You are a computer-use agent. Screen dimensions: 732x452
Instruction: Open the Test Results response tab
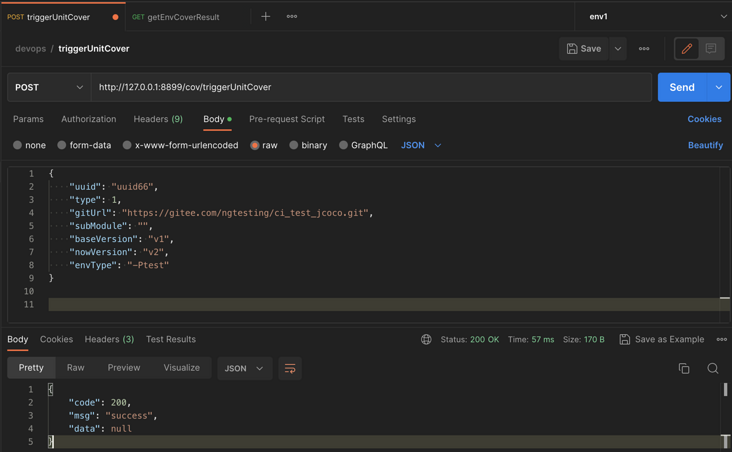coord(170,339)
